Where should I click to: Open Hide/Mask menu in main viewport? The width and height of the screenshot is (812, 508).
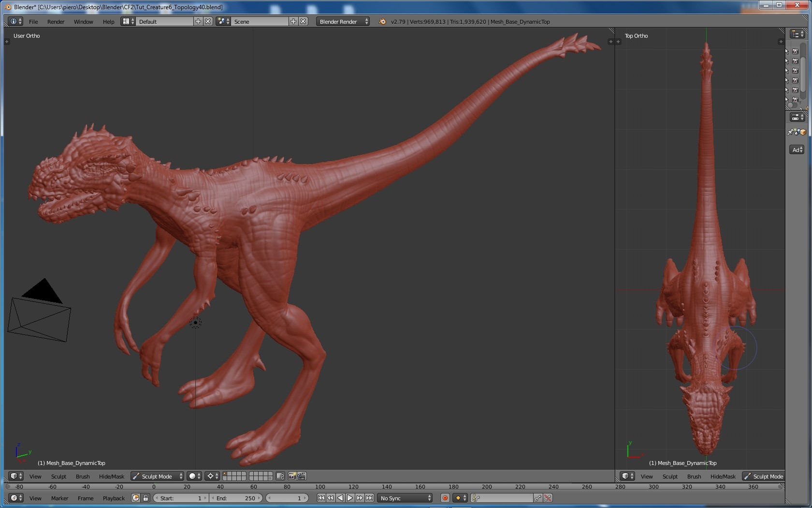pyautogui.click(x=111, y=477)
